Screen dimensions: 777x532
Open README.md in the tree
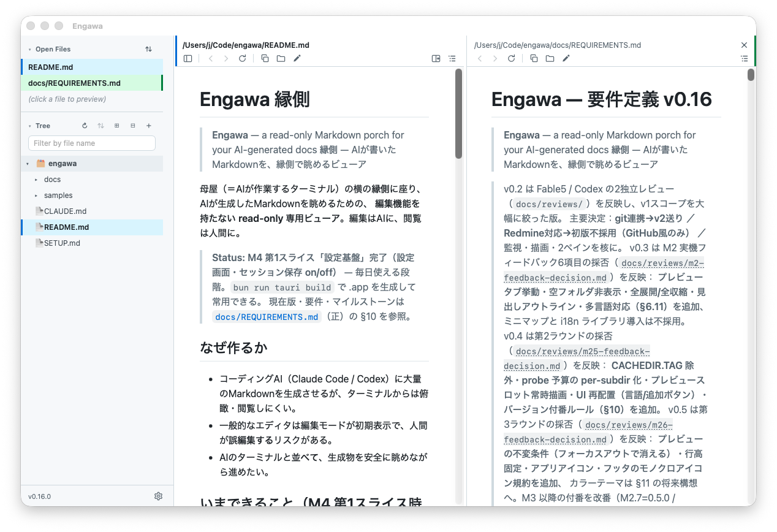point(92,227)
